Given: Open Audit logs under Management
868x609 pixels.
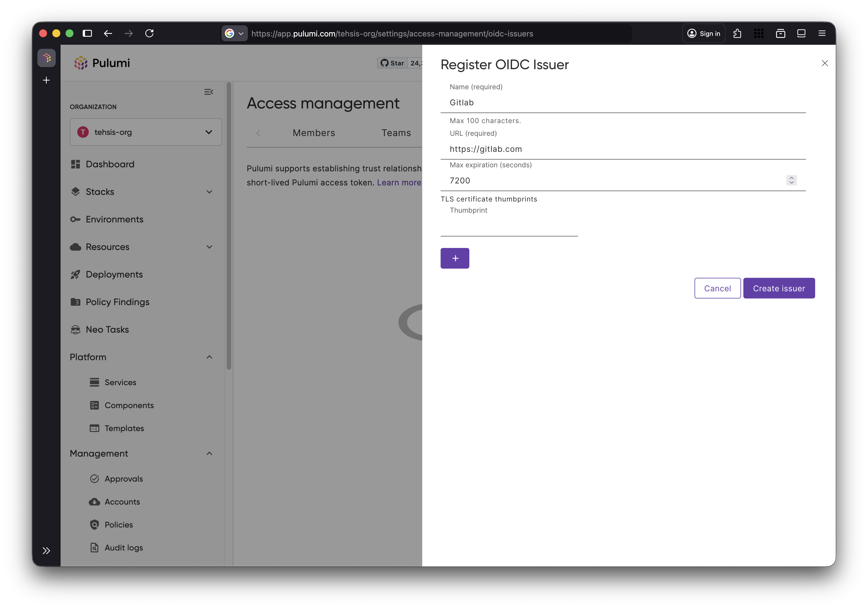Looking at the screenshot, I should (124, 547).
